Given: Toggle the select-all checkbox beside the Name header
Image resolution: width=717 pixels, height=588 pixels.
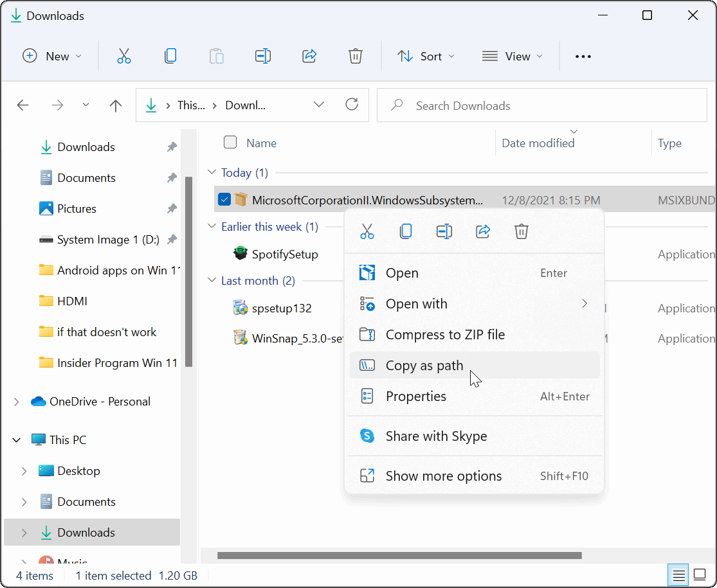Looking at the screenshot, I should tap(230, 143).
